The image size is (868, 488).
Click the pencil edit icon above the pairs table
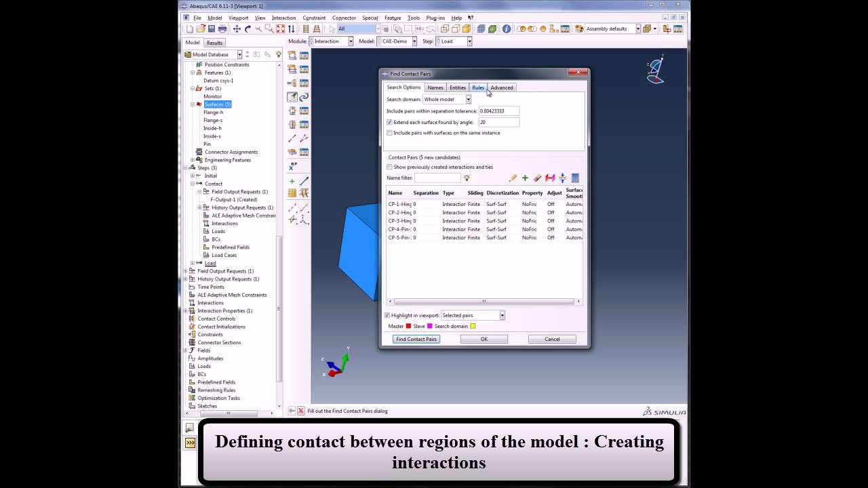click(513, 178)
